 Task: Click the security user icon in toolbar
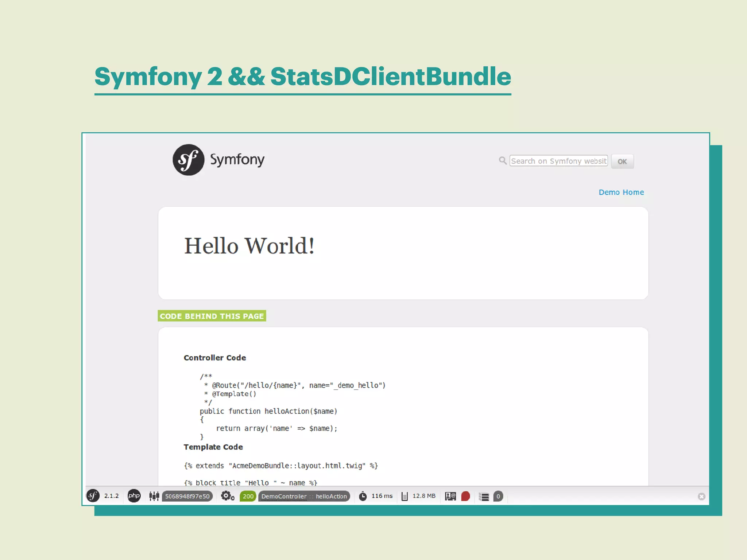point(450,496)
